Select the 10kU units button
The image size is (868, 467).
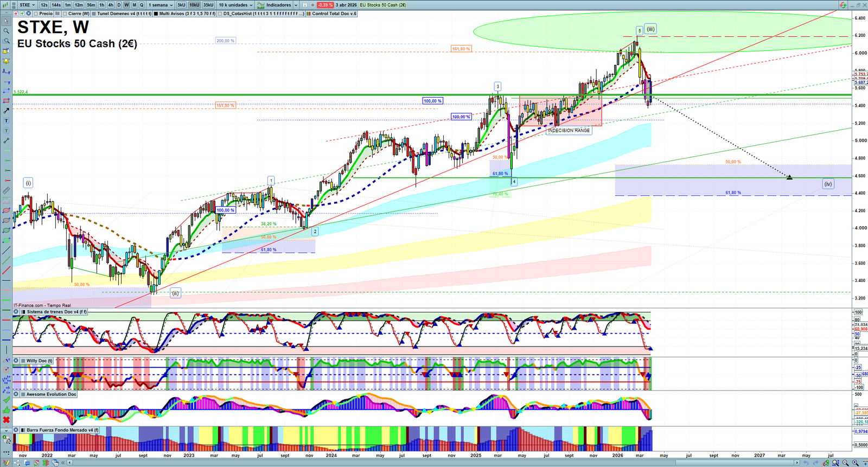click(194, 5)
